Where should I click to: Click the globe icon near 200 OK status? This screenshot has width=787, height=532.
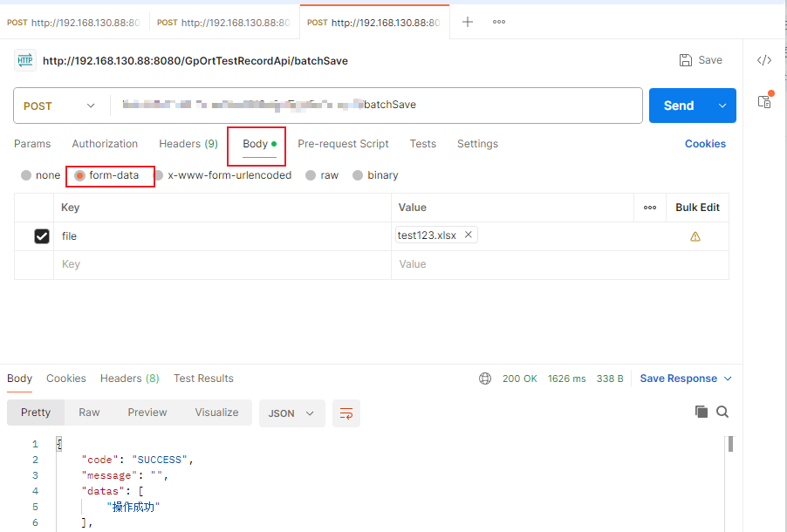[x=486, y=379]
